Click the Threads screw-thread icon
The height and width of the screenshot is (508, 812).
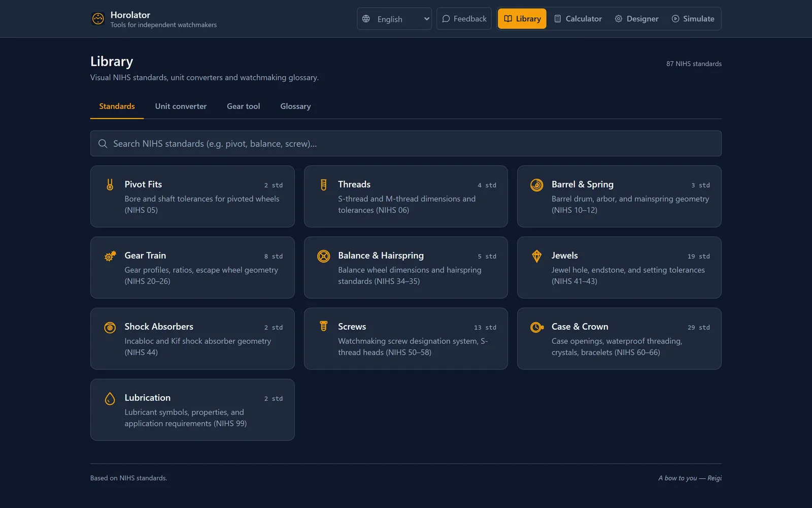pyautogui.click(x=323, y=184)
